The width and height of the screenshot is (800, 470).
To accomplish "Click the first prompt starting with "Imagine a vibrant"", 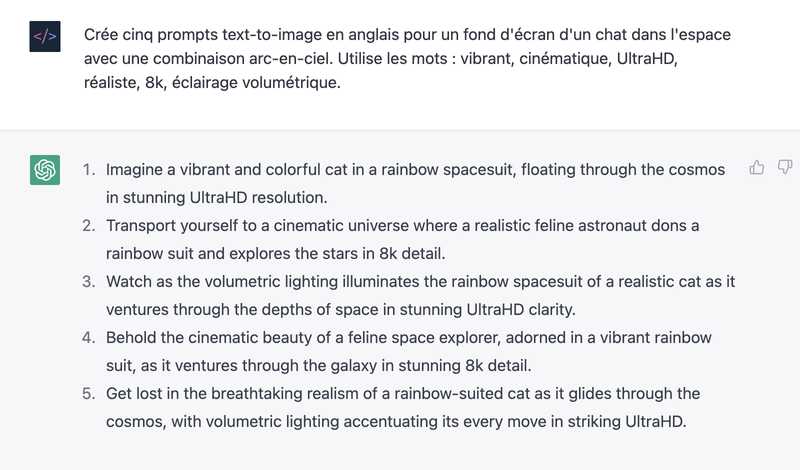I will pyautogui.click(x=415, y=181).
